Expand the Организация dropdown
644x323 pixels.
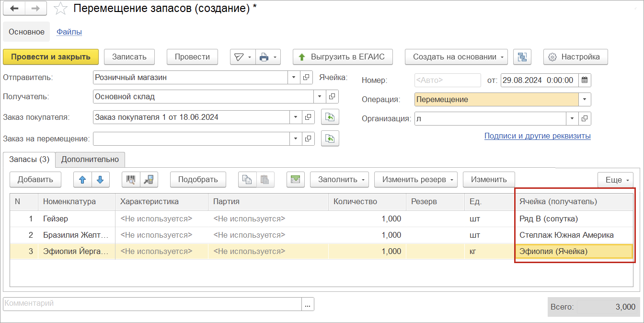(572, 118)
